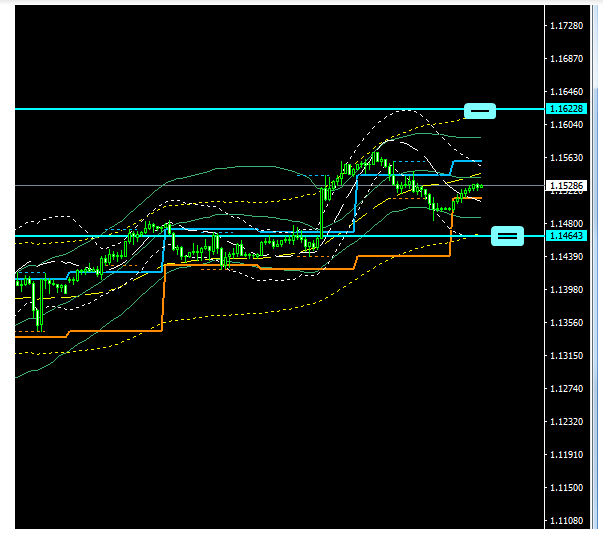
Task: Click the 1.12320 price scale label
Action: (566, 422)
